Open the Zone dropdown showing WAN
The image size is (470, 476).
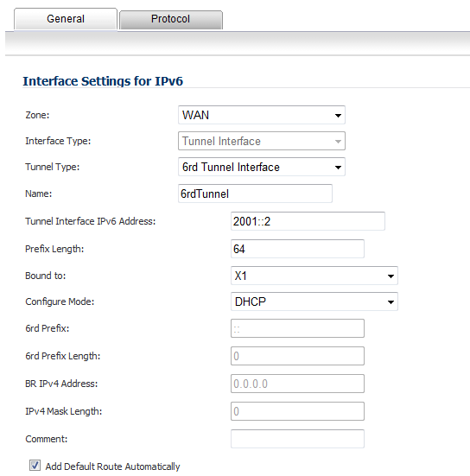coord(262,115)
